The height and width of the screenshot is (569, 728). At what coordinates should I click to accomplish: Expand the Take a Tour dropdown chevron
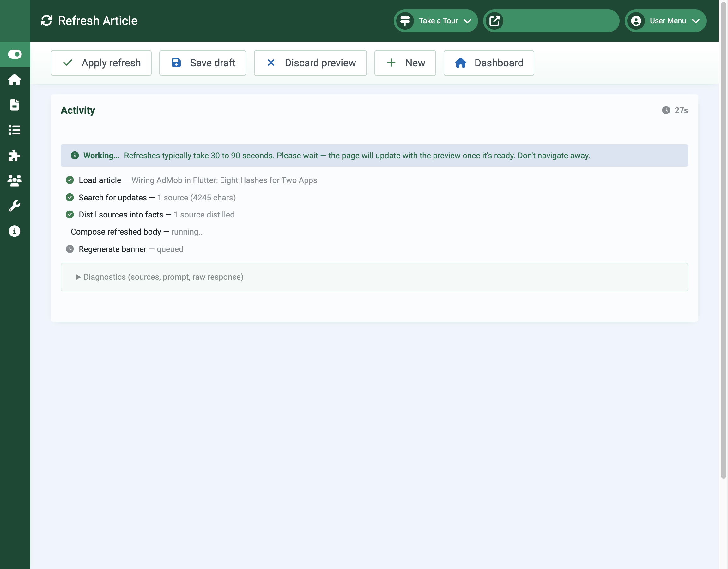467,21
